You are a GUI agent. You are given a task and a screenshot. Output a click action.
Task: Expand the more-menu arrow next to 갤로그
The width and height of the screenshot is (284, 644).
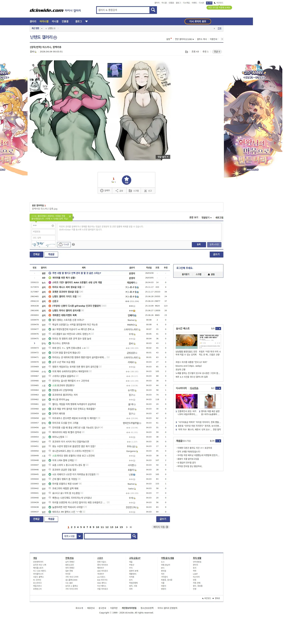point(86,22)
